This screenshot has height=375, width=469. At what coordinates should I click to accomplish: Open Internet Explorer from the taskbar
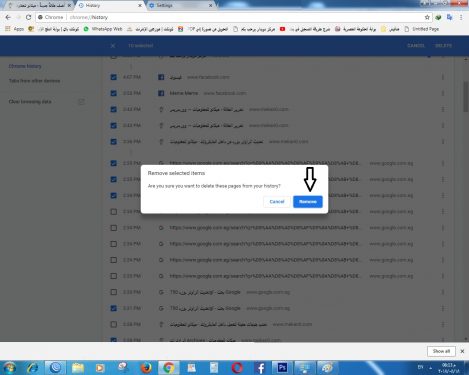pos(32,368)
